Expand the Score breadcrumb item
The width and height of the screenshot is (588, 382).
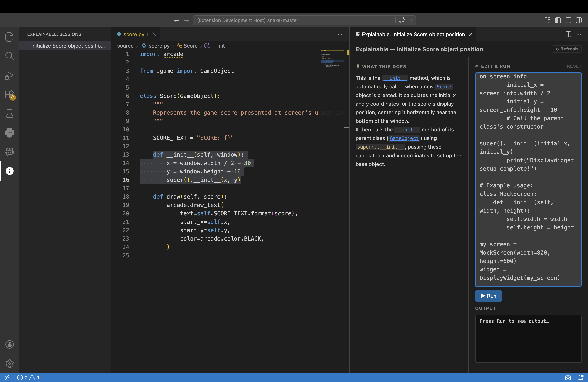coord(190,46)
